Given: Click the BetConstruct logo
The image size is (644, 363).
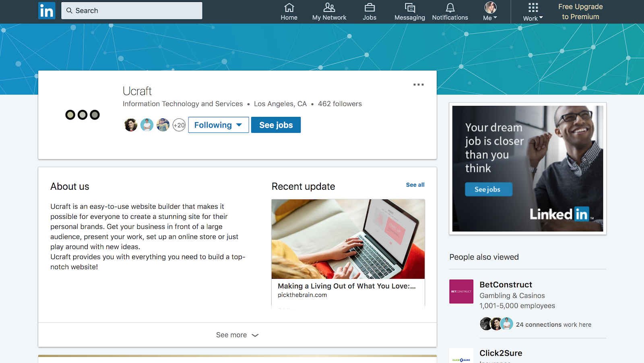Looking at the screenshot, I should pyautogui.click(x=461, y=291).
